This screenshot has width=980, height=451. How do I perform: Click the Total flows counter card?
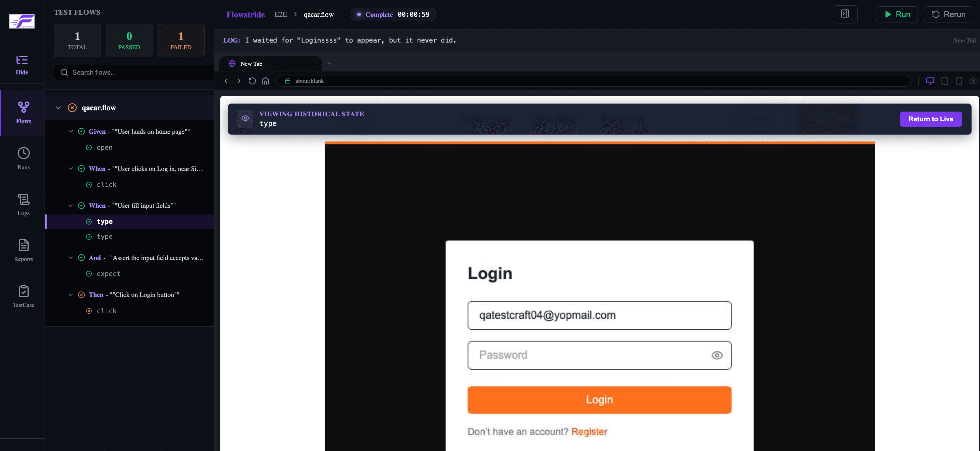click(77, 41)
